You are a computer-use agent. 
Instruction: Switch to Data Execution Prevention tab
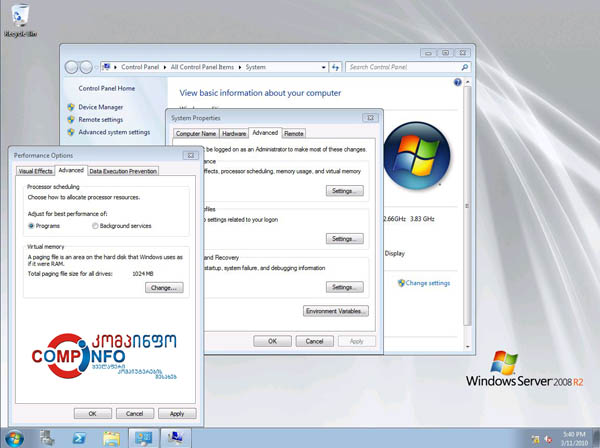click(123, 171)
